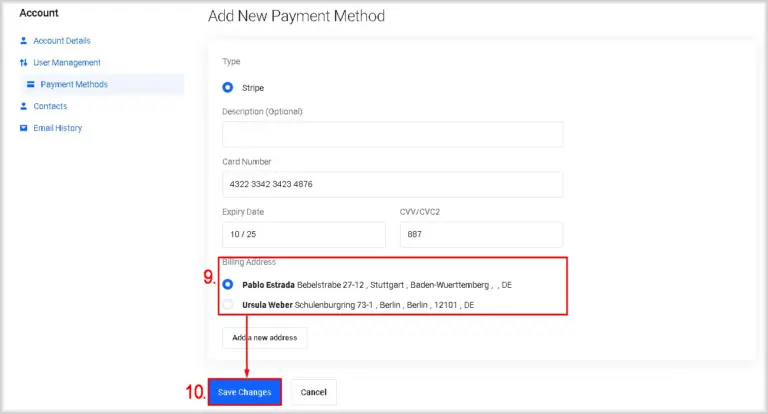Choose Ursula Weber billing address radio
This screenshot has height=414, width=768.
coord(228,304)
